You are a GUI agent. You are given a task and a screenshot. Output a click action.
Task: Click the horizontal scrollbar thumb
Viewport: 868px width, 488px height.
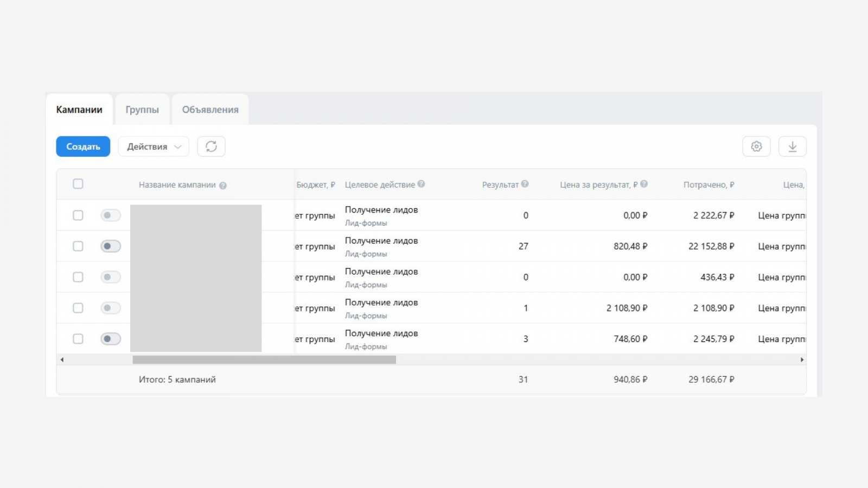click(x=264, y=359)
